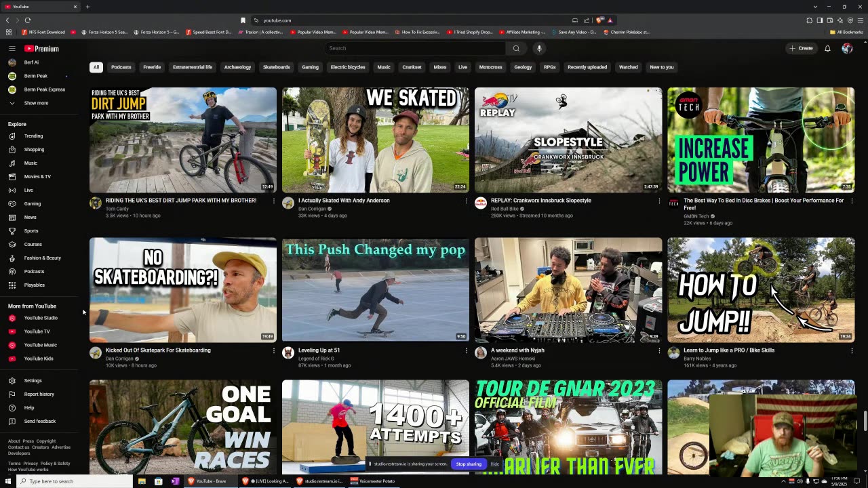
Task: Open options menu for Leveling Up at 51
Action: pos(467,350)
